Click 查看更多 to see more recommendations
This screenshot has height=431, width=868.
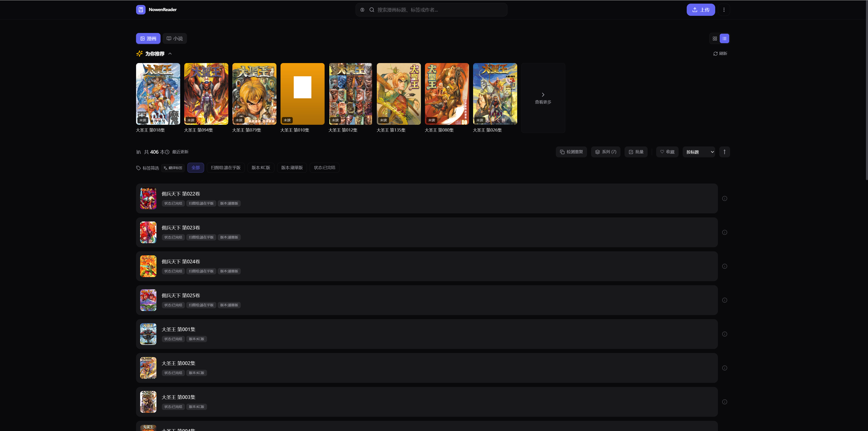pos(543,98)
